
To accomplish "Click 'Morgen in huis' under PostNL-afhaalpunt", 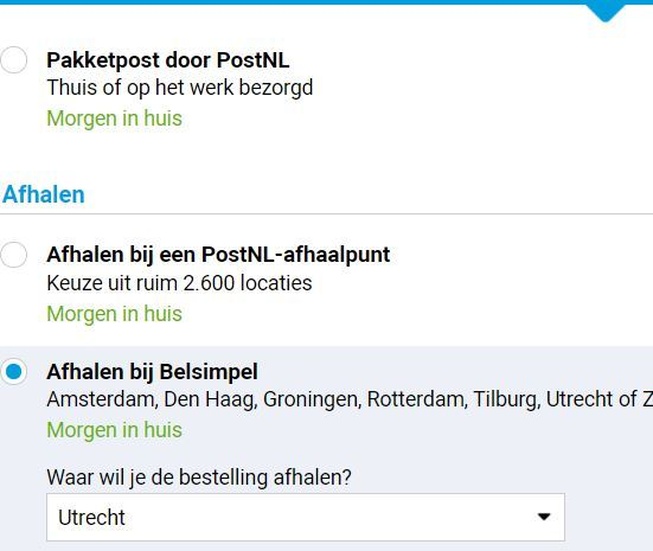I will pos(114,313).
